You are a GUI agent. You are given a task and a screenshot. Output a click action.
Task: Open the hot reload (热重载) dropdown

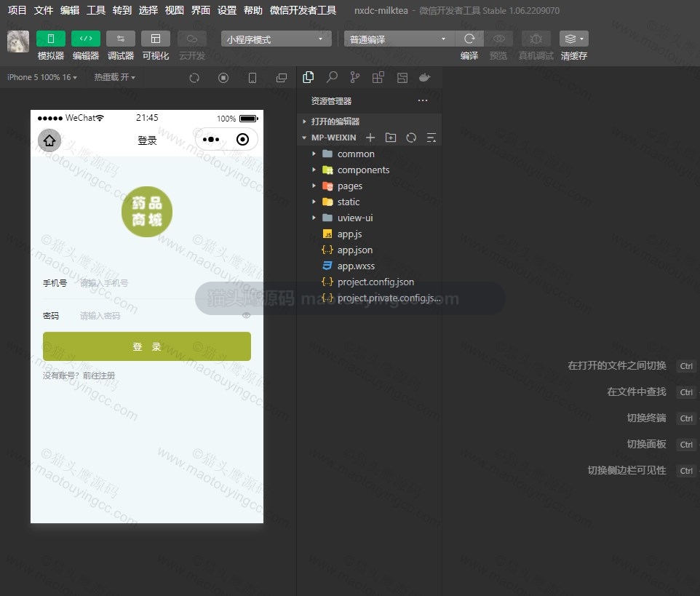tap(115, 77)
